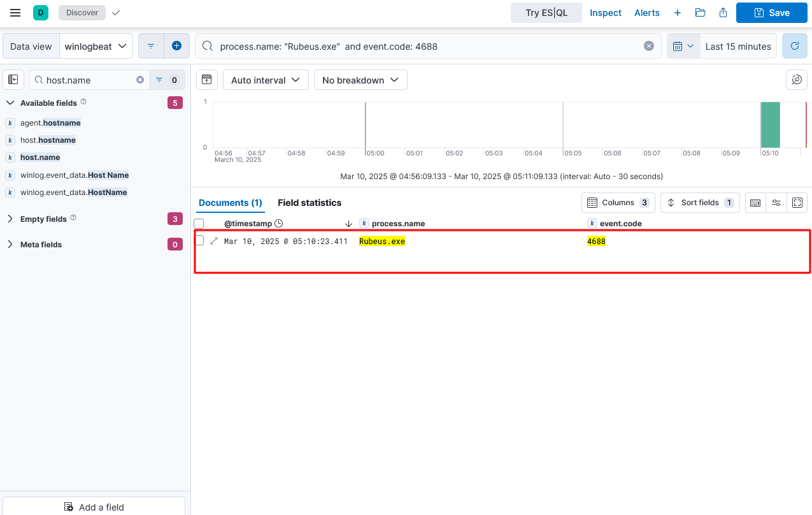The width and height of the screenshot is (812, 515).
Task: Open the Auto interval dropdown
Action: click(265, 80)
